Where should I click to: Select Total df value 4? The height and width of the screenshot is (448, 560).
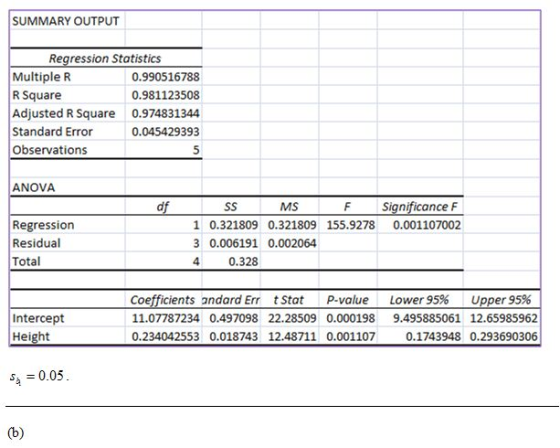click(x=196, y=262)
